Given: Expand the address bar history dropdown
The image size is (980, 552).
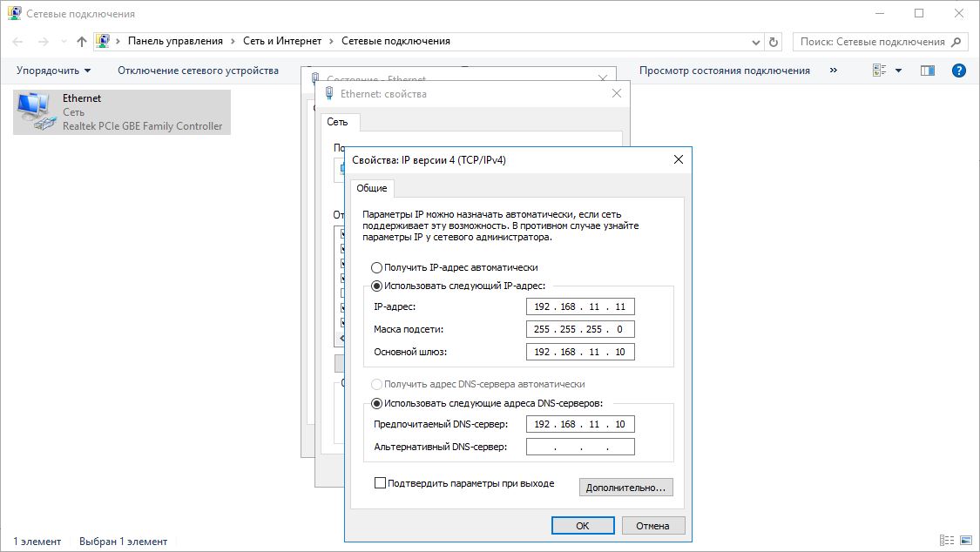Looking at the screenshot, I should 755,41.
